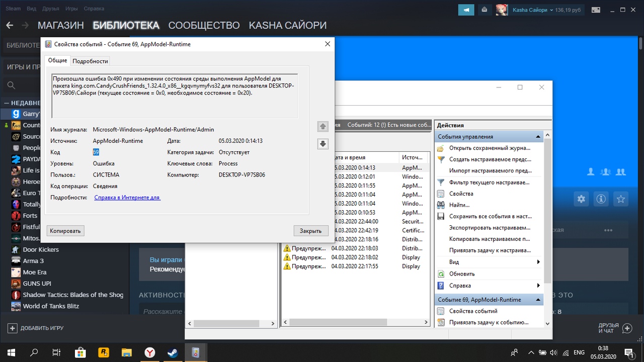
Task: Select warning event 04.03.2020 22:17:55
Action: pos(355,266)
